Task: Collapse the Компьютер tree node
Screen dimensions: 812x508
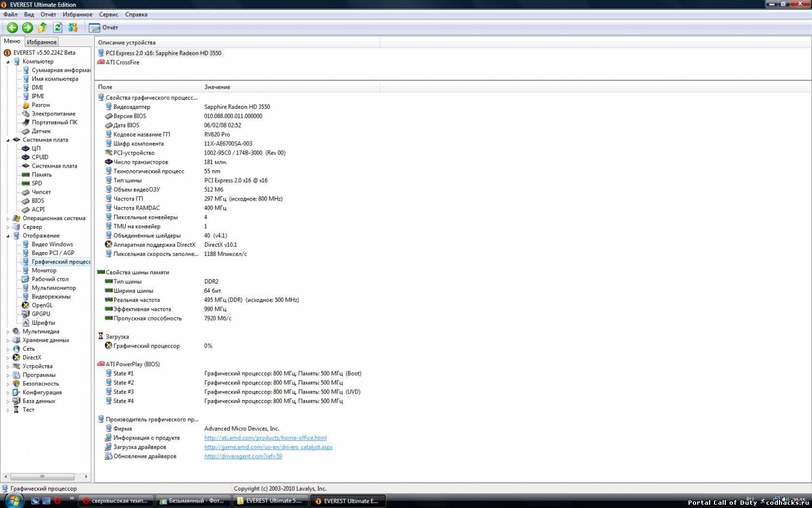Action: pos(8,62)
